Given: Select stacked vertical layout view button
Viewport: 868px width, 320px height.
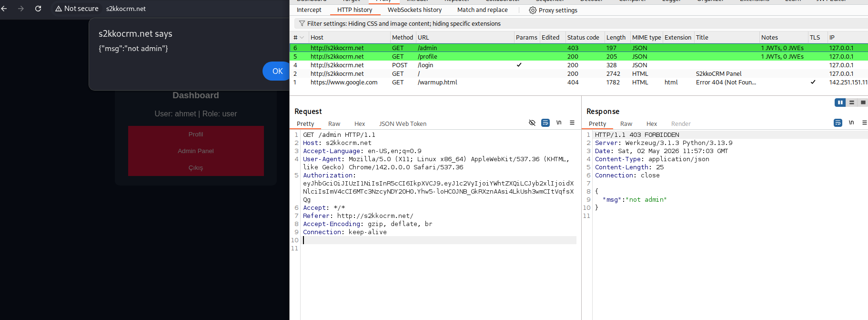Looking at the screenshot, I should pyautogui.click(x=852, y=103).
